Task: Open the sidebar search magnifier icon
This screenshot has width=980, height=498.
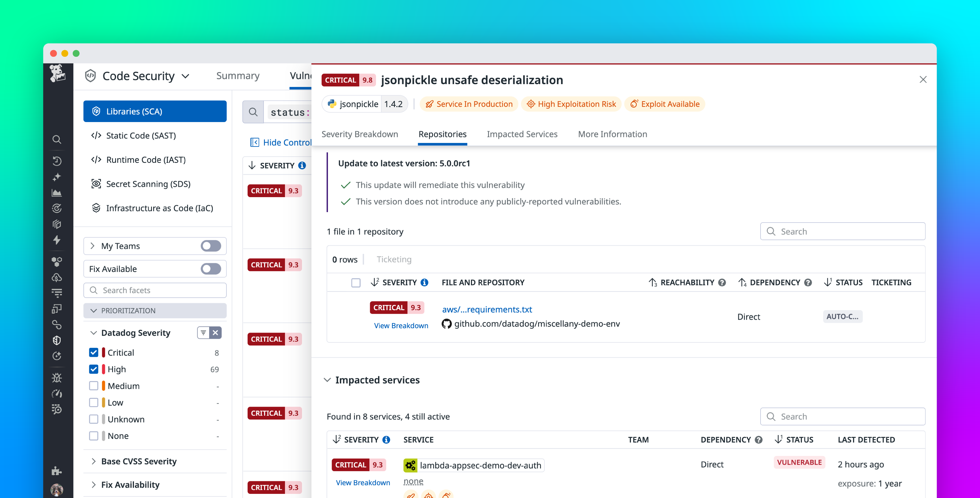Action: tap(57, 139)
